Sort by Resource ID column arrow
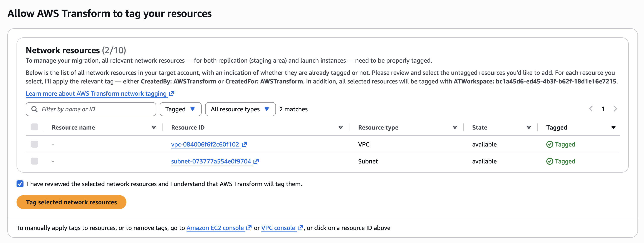This screenshot has width=644, height=243. [340, 127]
